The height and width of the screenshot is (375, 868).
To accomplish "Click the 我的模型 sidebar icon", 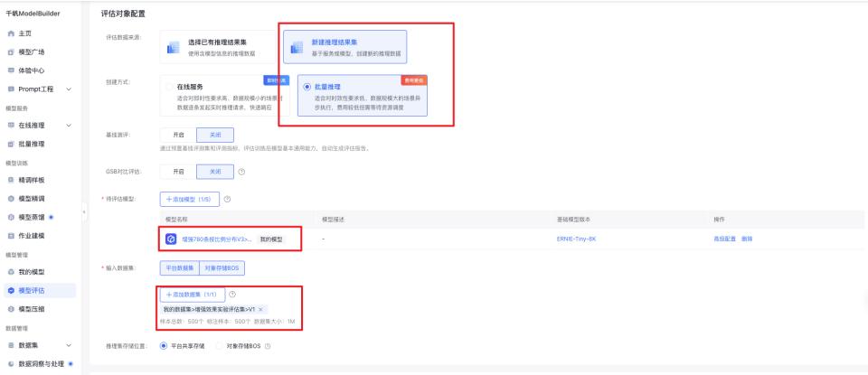I will [11, 272].
